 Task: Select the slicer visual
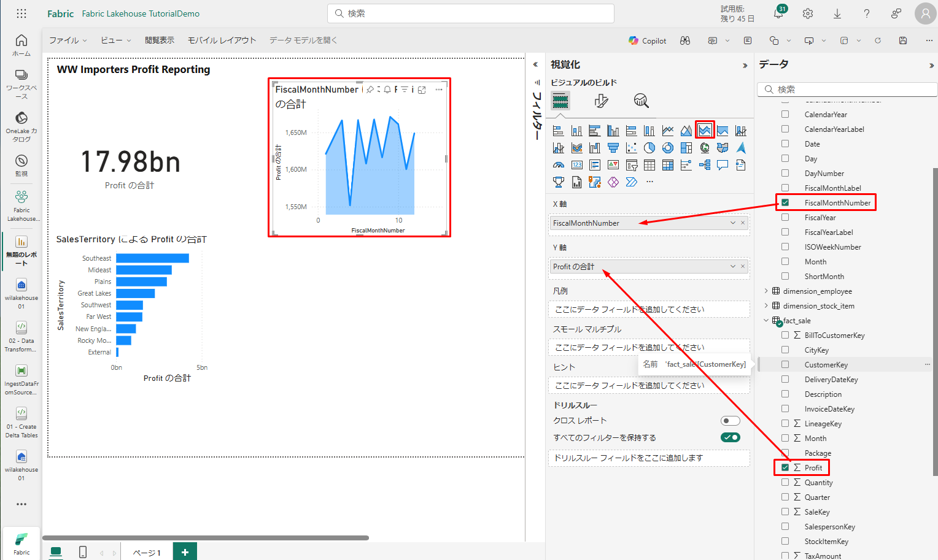(x=631, y=165)
